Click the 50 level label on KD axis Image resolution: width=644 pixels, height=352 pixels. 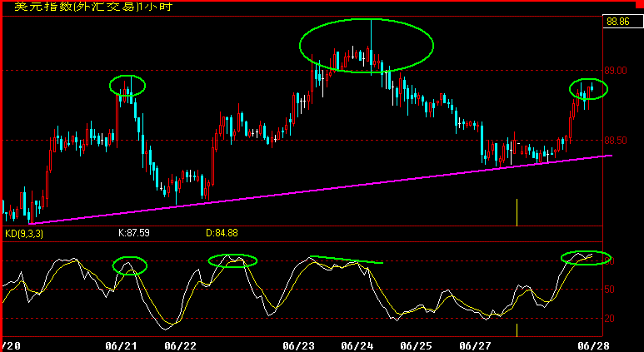pos(609,290)
